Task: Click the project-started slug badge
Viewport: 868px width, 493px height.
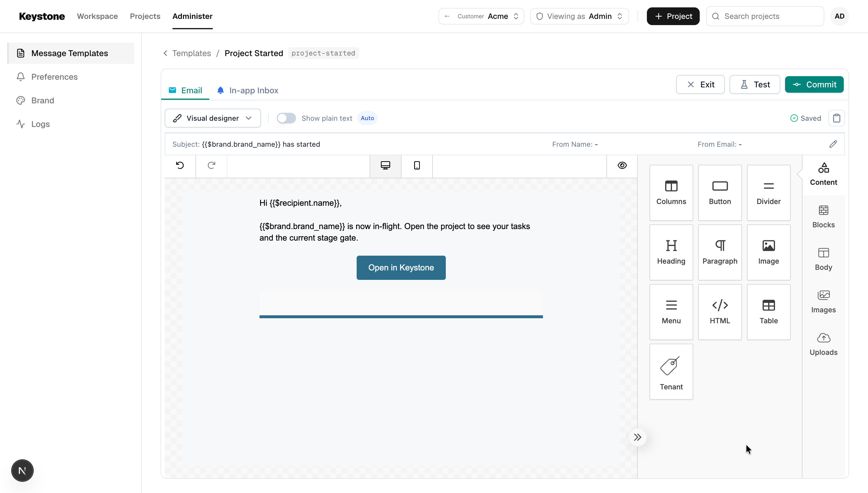Action: point(323,53)
